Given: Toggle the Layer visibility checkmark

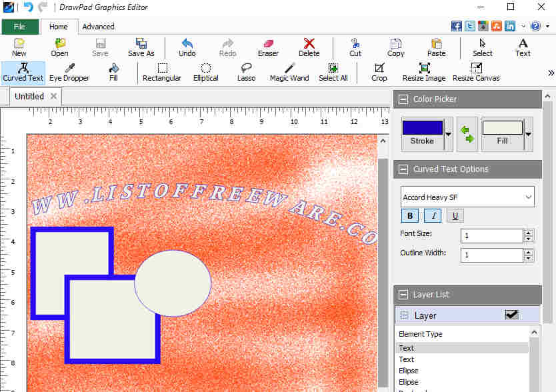Looking at the screenshot, I should coord(511,315).
